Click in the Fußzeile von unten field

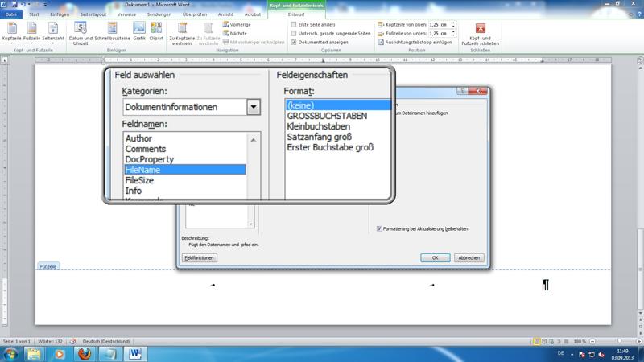440,33
